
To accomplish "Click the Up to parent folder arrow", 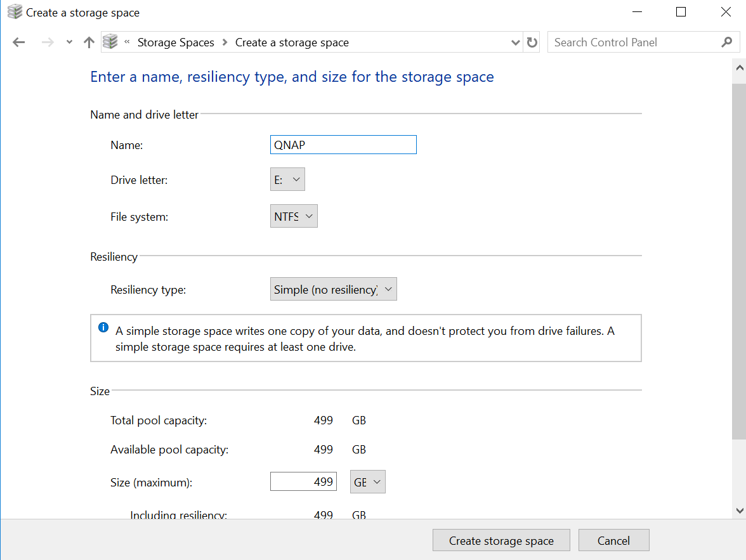I will (89, 42).
